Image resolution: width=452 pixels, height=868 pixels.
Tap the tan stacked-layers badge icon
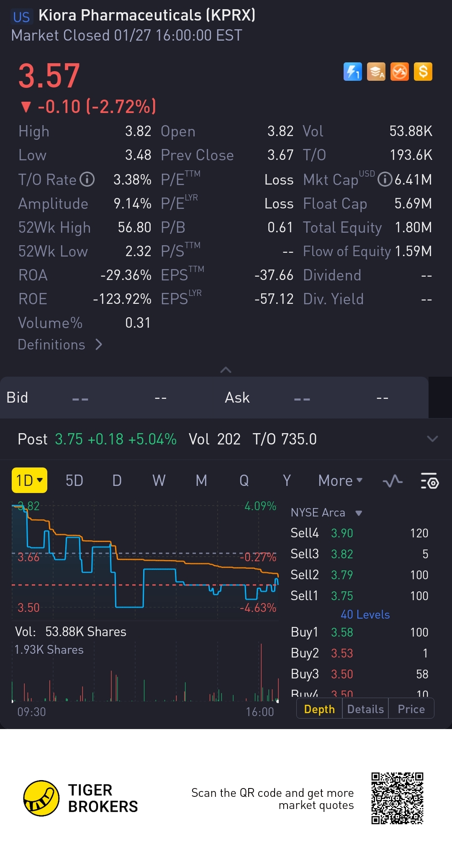click(x=376, y=72)
